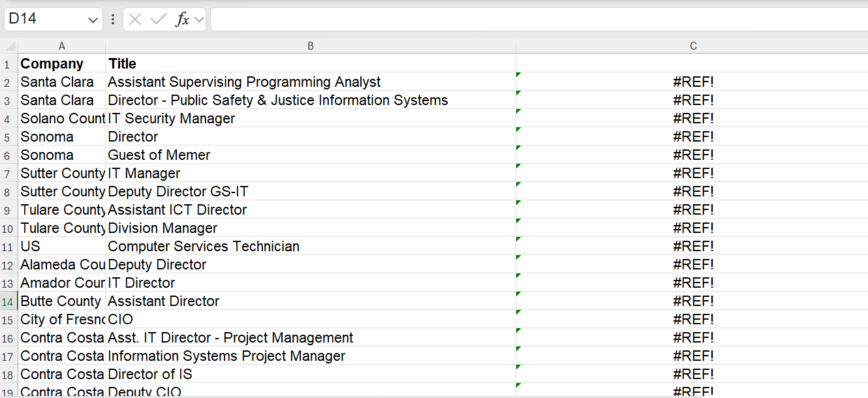Select row 14 header
Image resolution: width=868 pixels, height=398 pixels.
click(x=8, y=301)
